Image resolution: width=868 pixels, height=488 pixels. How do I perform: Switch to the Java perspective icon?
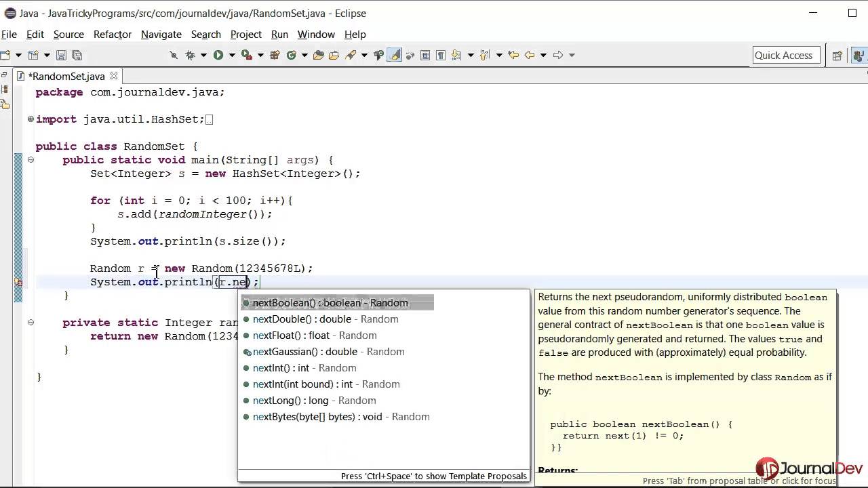861,56
